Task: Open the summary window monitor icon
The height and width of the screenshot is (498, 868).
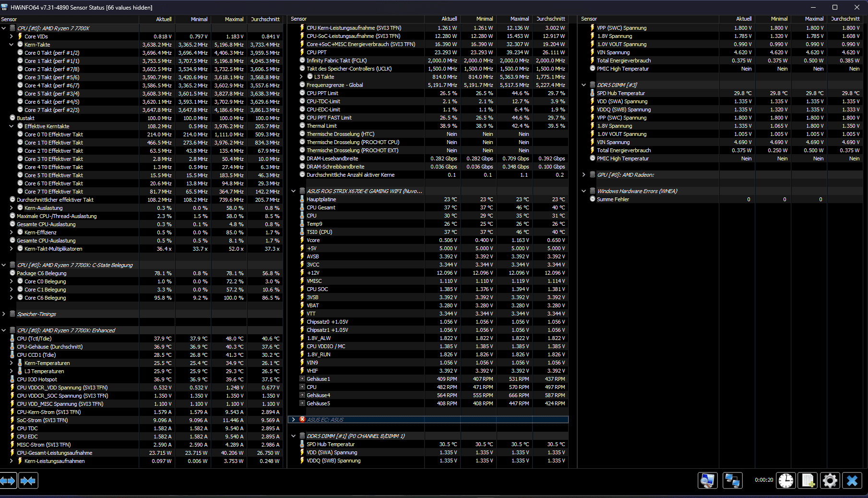Action: point(708,480)
